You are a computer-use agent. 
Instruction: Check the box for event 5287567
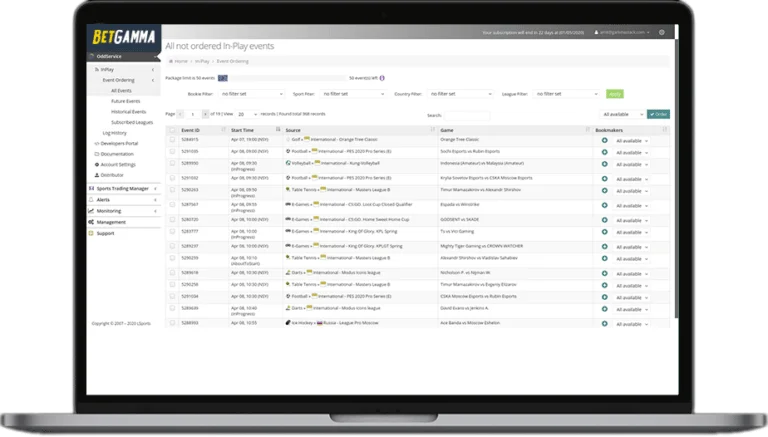click(172, 204)
